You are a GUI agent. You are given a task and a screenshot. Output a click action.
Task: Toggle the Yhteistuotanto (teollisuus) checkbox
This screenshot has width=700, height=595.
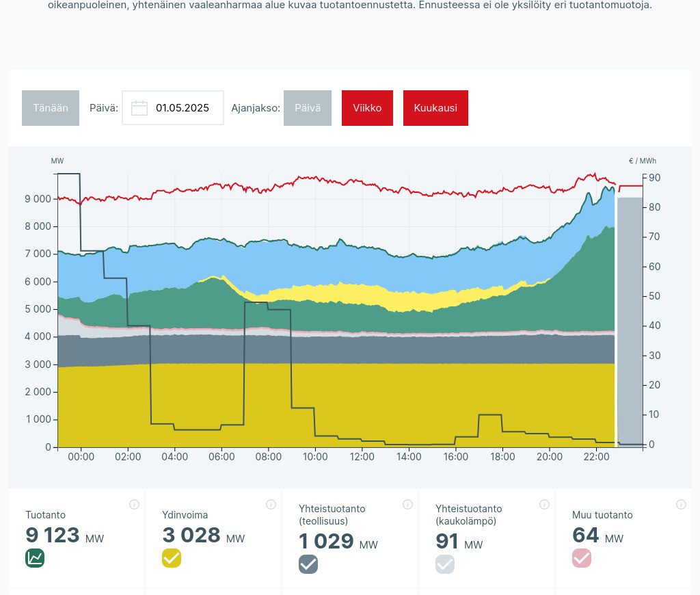[x=308, y=564]
